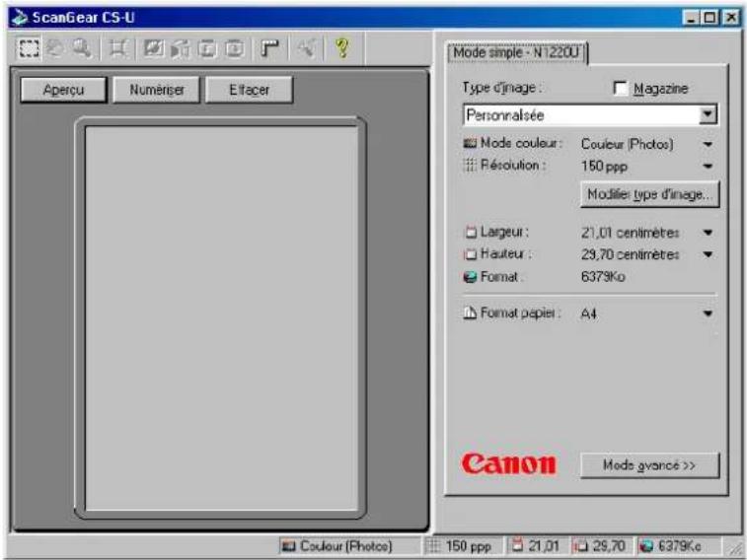Click status bar file size icon
Image resolution: width=747 pixels, height=560 pixels.
pos(646,546)
